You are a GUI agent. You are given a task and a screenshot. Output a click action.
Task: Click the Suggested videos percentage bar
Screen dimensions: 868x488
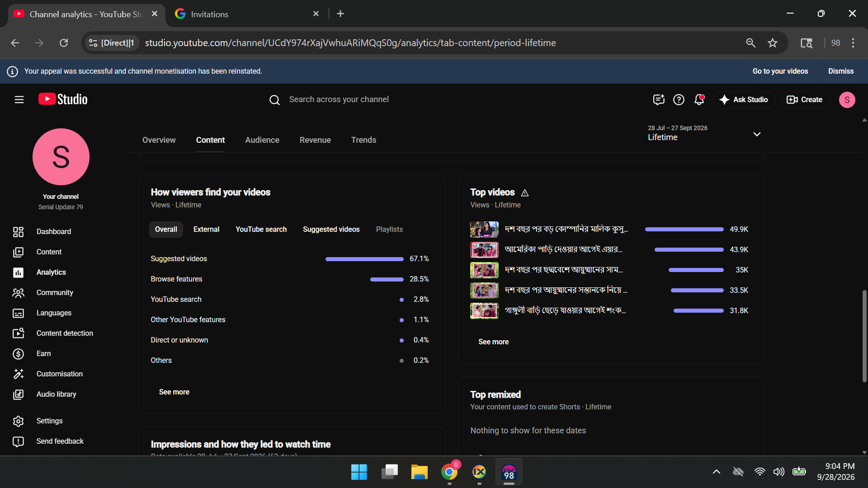point(364,259)
